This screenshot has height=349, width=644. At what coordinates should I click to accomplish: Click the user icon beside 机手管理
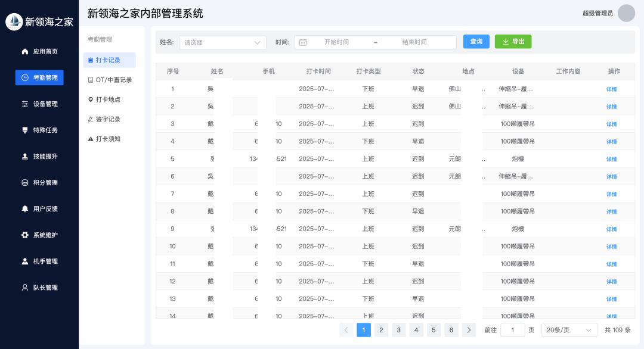click(x=25, y=261)
